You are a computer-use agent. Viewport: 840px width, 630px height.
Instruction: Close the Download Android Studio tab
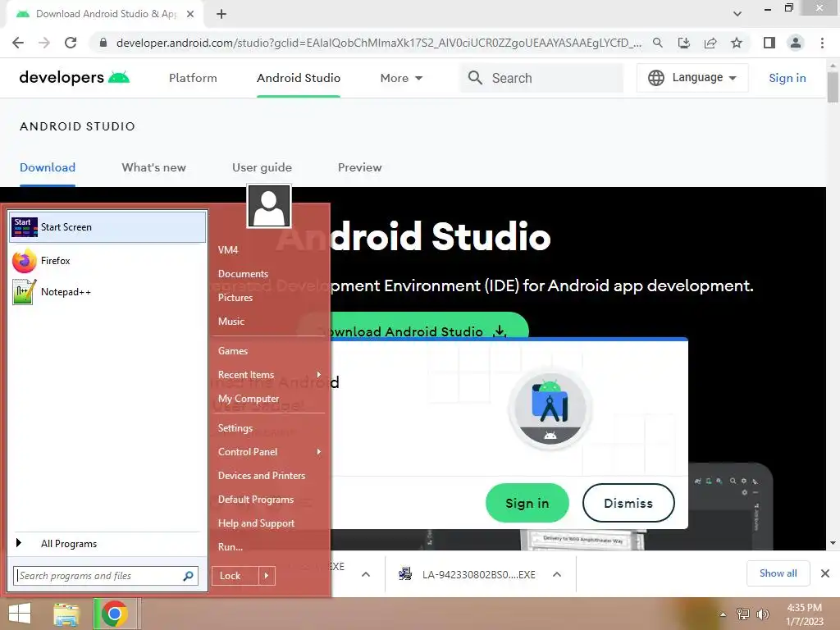point(190,14)
